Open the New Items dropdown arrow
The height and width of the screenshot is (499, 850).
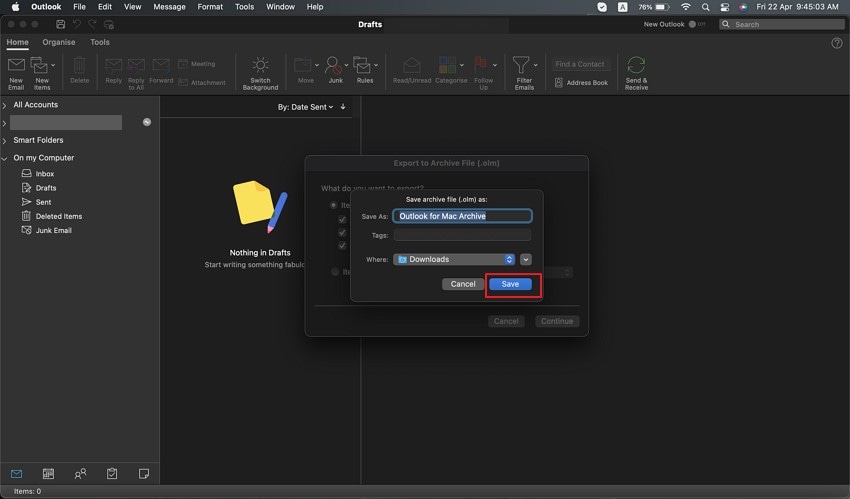pyautogui.click(x=53, y=66)
